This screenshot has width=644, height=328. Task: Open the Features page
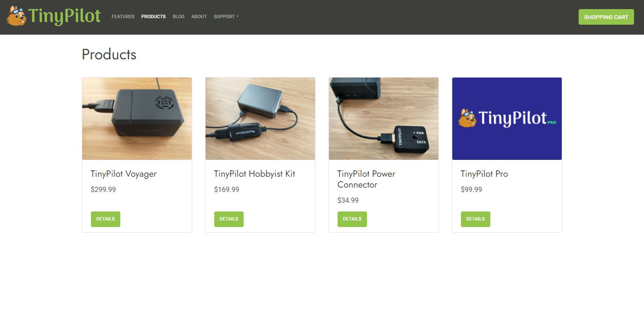coord(123,16)
